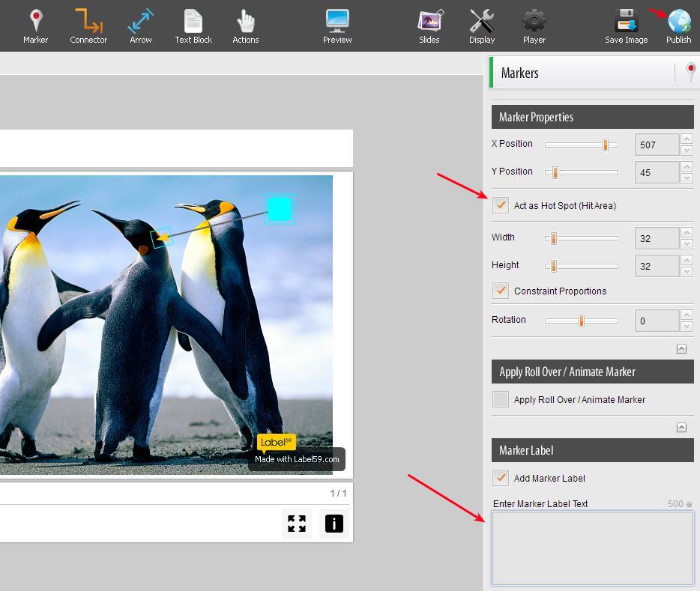Open Player settings

point(534,25)
